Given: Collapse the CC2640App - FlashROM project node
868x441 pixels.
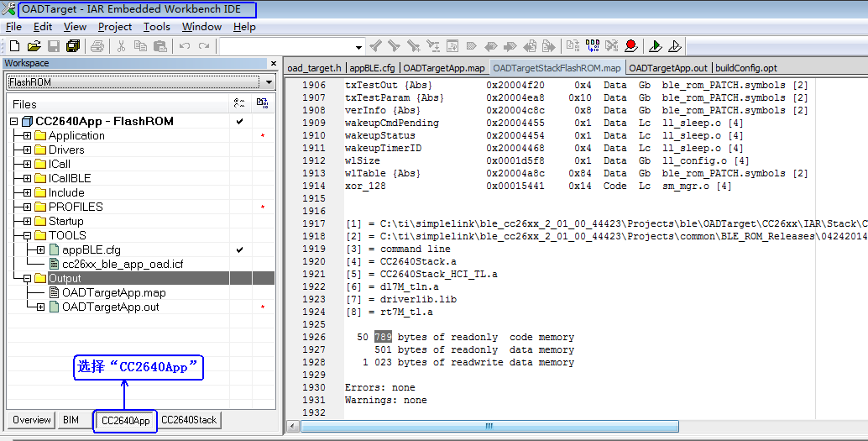Looking at the screenshot, I should 14,121.
